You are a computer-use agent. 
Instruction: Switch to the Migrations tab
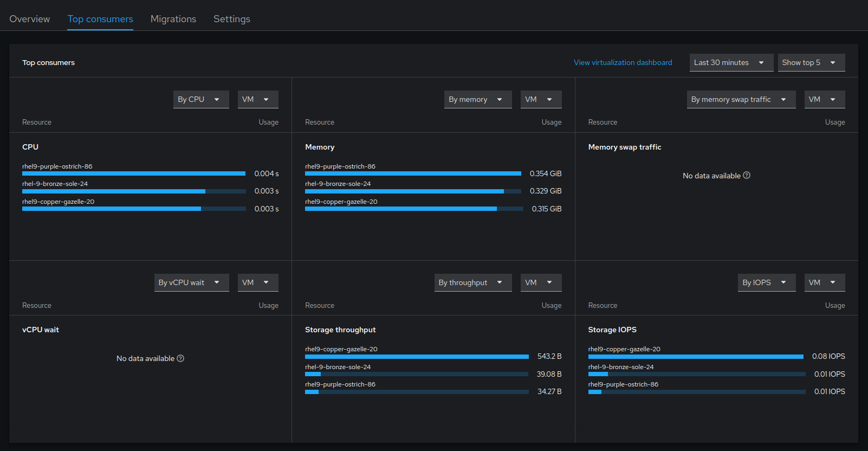click(x=173, y=19)
